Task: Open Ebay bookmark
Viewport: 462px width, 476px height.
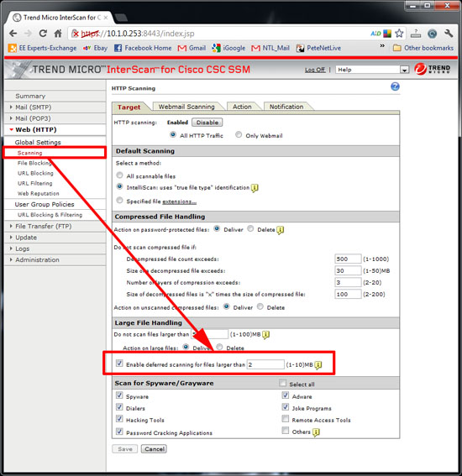Action: (x=95, y=48)
